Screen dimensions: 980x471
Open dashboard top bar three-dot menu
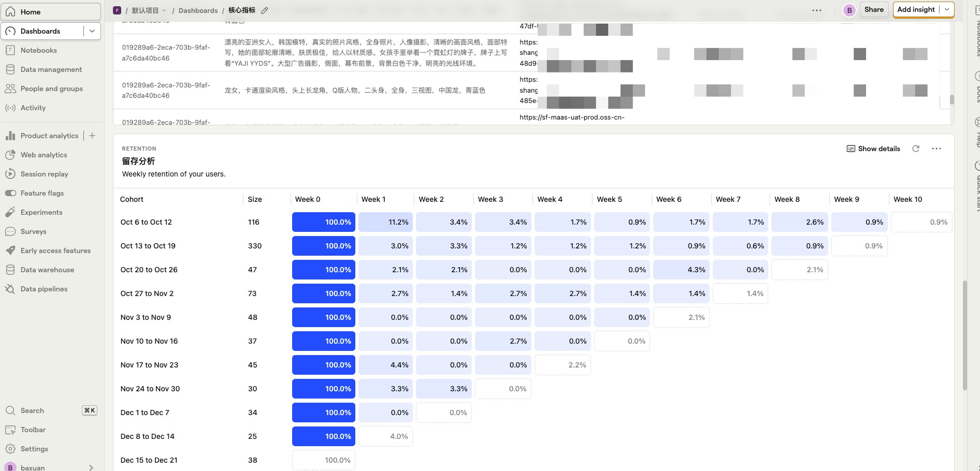817,10
